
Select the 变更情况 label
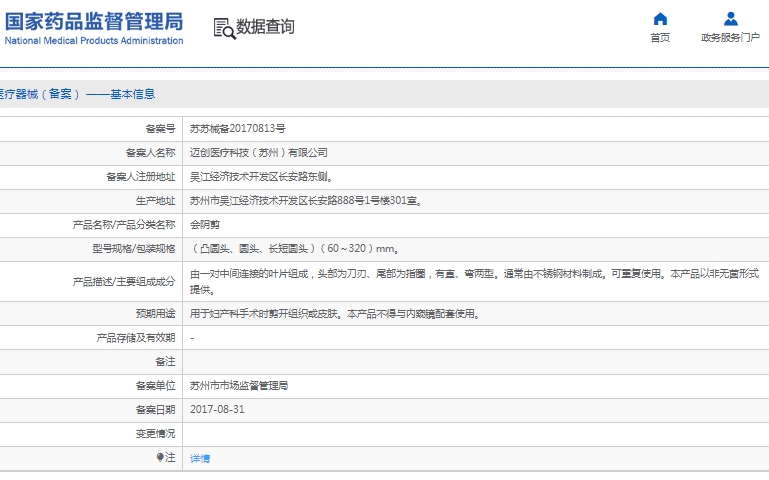click(x=155, y=433)
